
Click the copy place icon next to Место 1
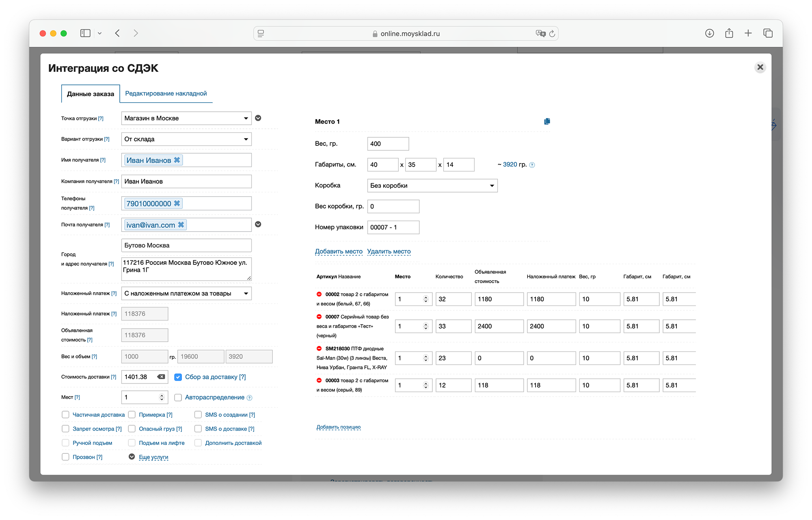(x=547, y=121)
